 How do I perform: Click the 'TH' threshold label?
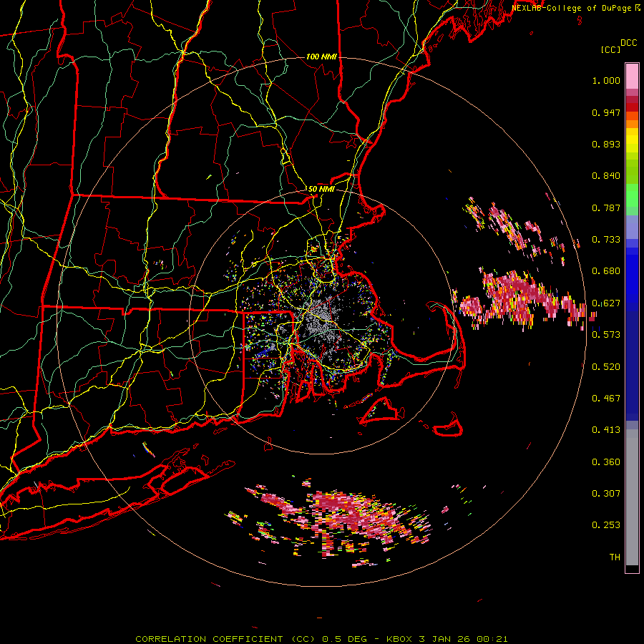pyautogui.click(x=615, y=557)
